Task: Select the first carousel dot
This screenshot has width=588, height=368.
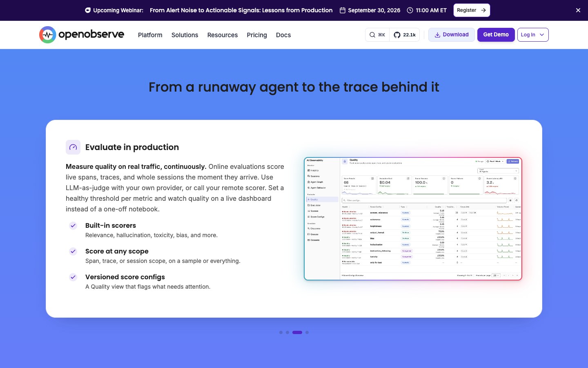Action: (x=281, y=332)
